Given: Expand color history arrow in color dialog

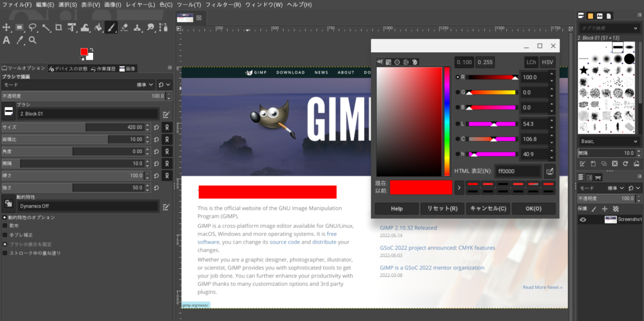Looking at the screenshot, I should tap(459, 188).
